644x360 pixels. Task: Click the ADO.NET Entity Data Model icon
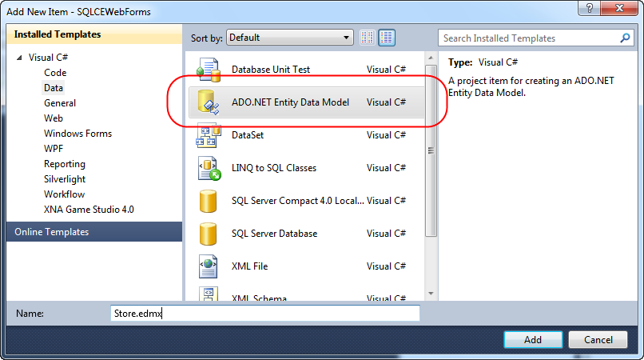tap(209, 102)
